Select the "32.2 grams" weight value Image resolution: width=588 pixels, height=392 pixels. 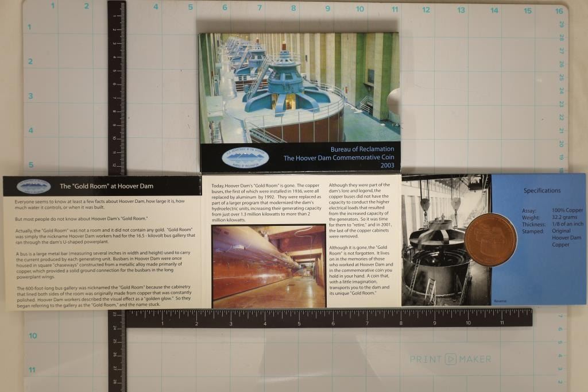coord(565,217)
